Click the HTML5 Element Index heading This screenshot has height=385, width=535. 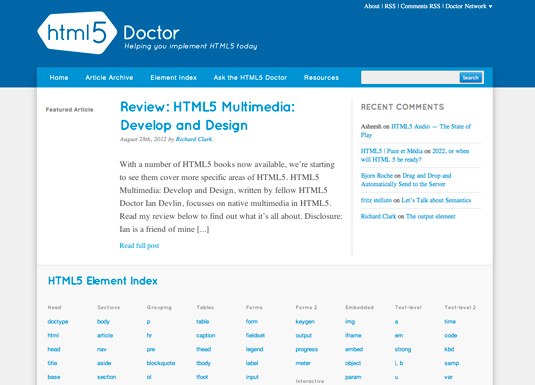[x=103, y=281]
